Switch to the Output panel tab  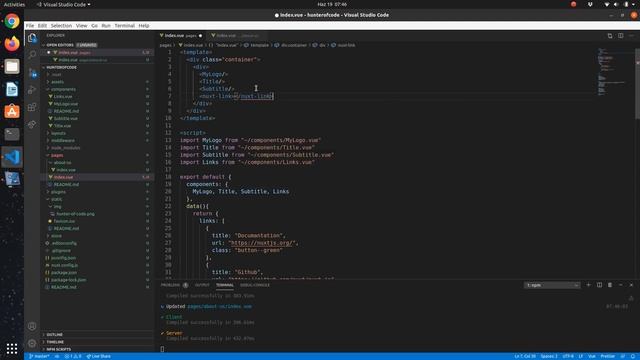tap(202, 285)
